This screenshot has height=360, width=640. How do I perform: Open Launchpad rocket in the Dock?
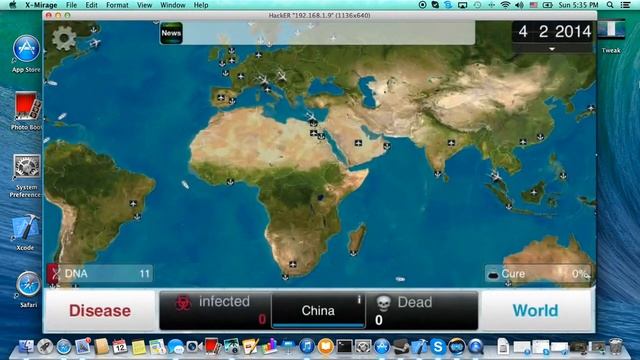tap(45, 347)
